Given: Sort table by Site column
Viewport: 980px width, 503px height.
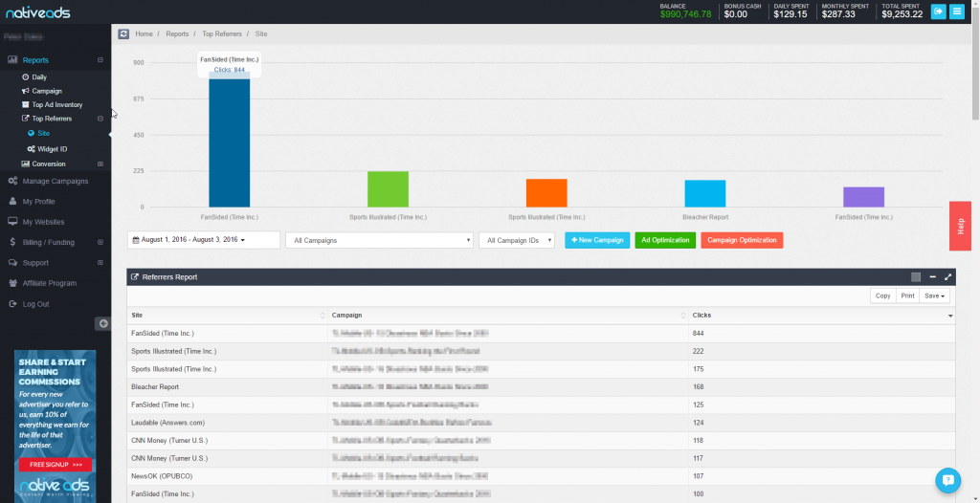Looking at the screenshot, I should point(228,316).
